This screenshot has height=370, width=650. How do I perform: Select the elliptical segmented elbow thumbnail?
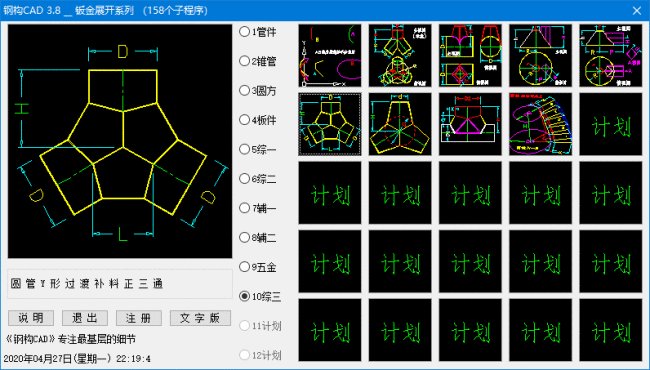(x=541, y=124)
